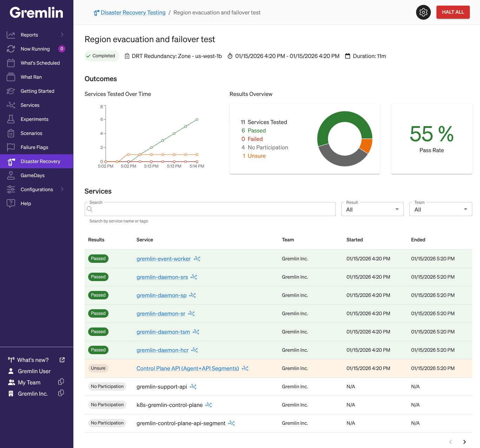
Task: Click in the service Search field
Action: pos(210,209)
